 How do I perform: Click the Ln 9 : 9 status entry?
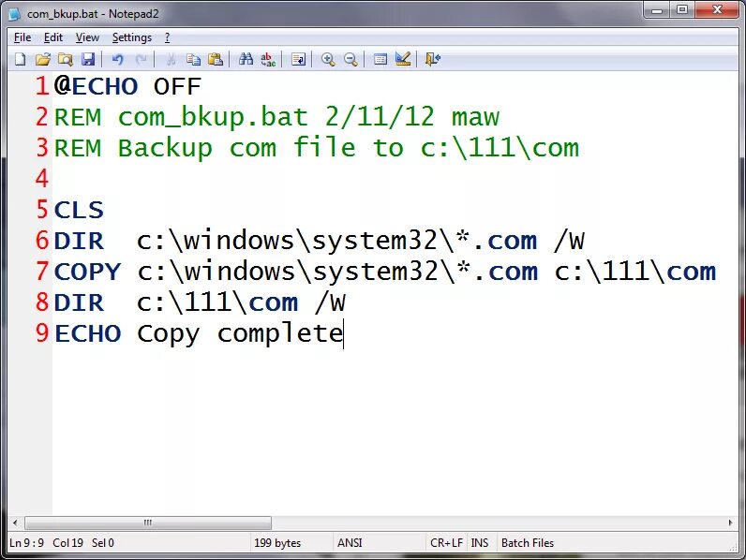pyautogui.click(x=26, y=543)
